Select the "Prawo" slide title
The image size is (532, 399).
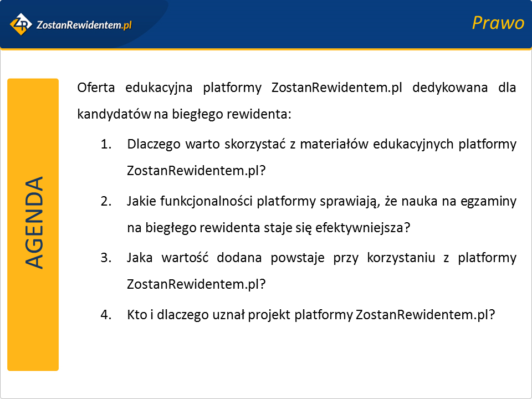click(x=498, y=23)
